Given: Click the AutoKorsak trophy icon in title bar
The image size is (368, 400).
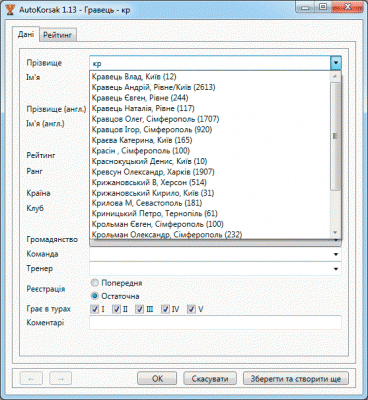Looking at the screenshot, I should tap(10, 10).
